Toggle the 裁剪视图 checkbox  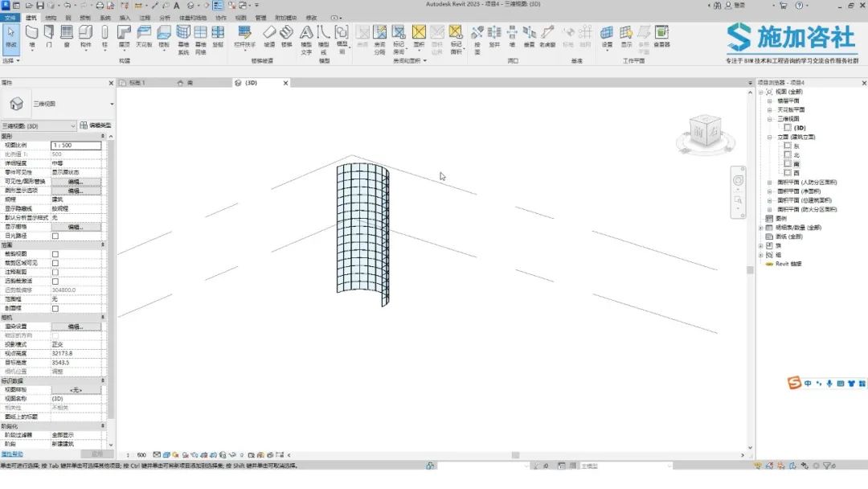point(55,254)
